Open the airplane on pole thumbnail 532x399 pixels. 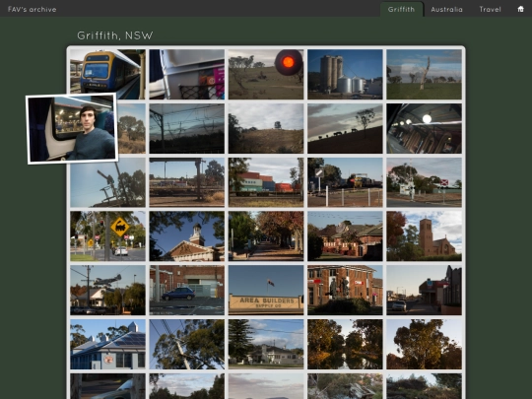pos(108,290)
